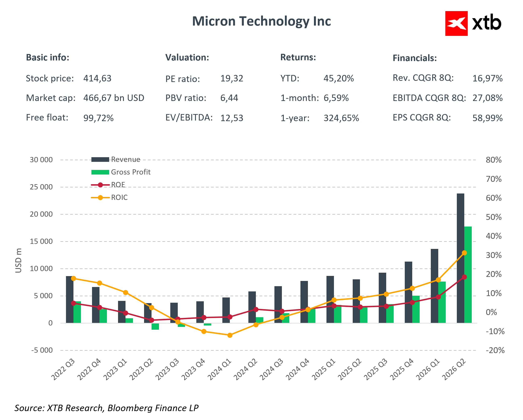This screenshot has height=420, width=523.
Task: Click the negative 2023 Q2 gross profit bar
Action: point(155,326)
